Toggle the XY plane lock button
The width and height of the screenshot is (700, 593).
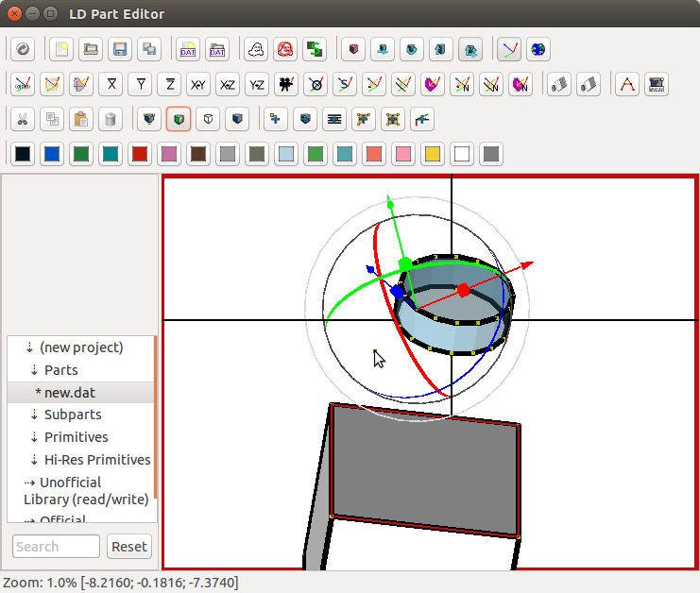[x=198, y=84]
